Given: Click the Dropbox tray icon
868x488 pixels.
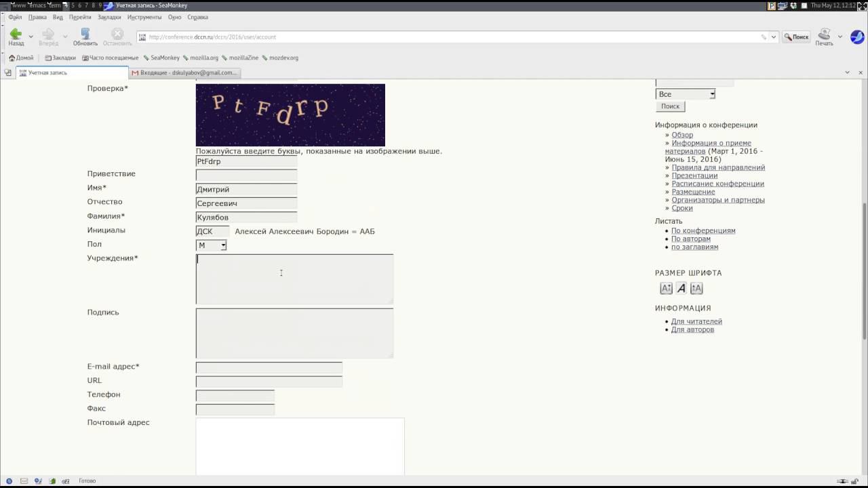Looking at the screenshot, I should 793,5.
